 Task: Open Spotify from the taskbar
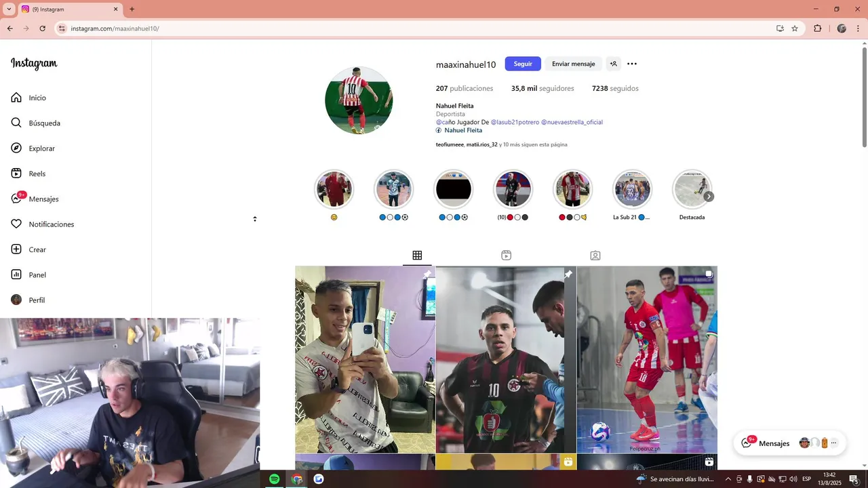pyautogui.click(x=274, y=479)
